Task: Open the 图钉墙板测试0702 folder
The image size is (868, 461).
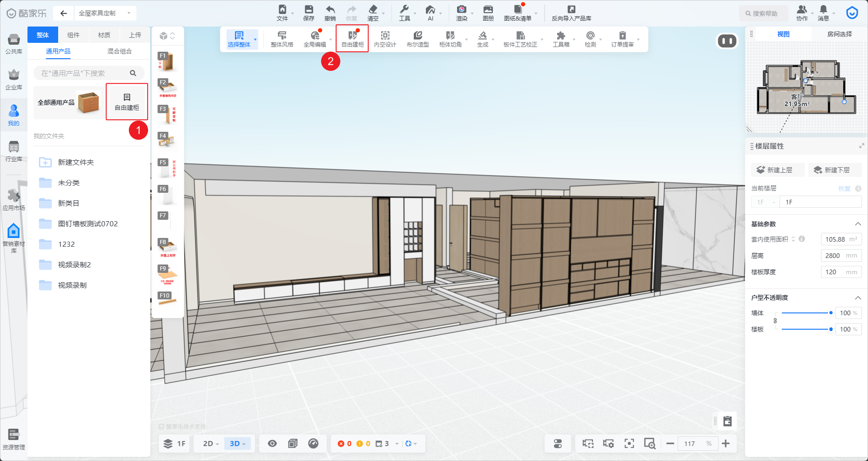Action: tap(87, 224)
